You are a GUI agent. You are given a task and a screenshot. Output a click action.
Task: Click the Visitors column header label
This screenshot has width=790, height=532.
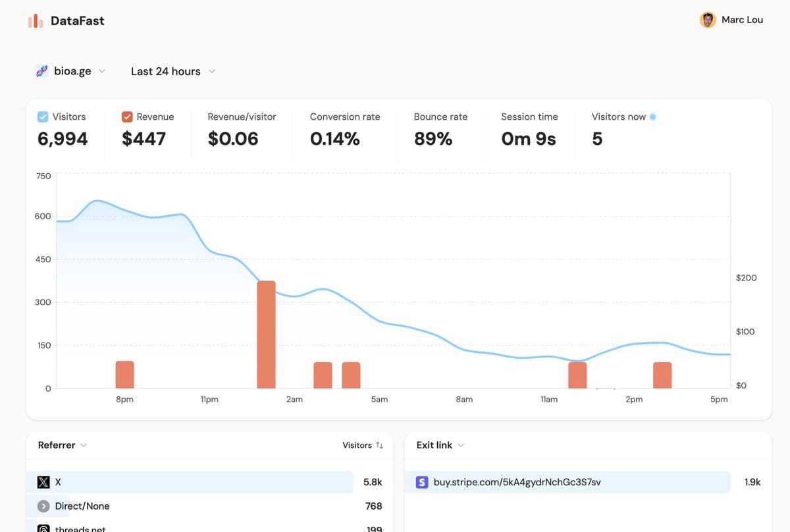tap(357, 445)
